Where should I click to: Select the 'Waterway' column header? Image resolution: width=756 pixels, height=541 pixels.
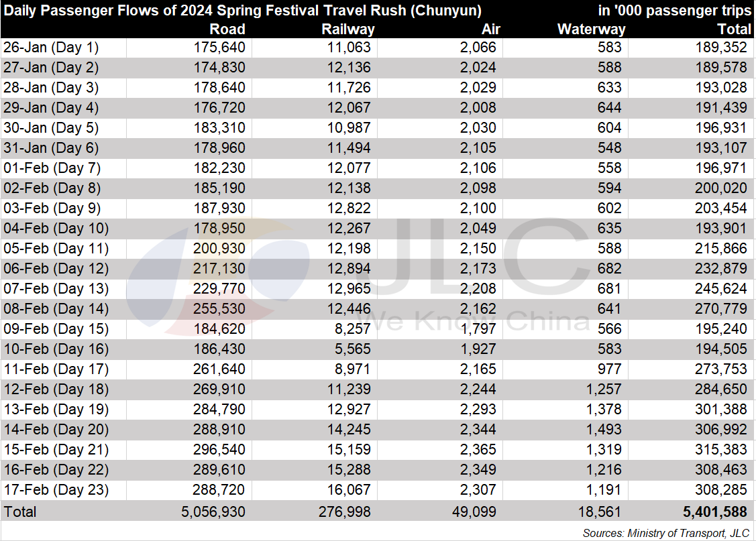point(591,29)
